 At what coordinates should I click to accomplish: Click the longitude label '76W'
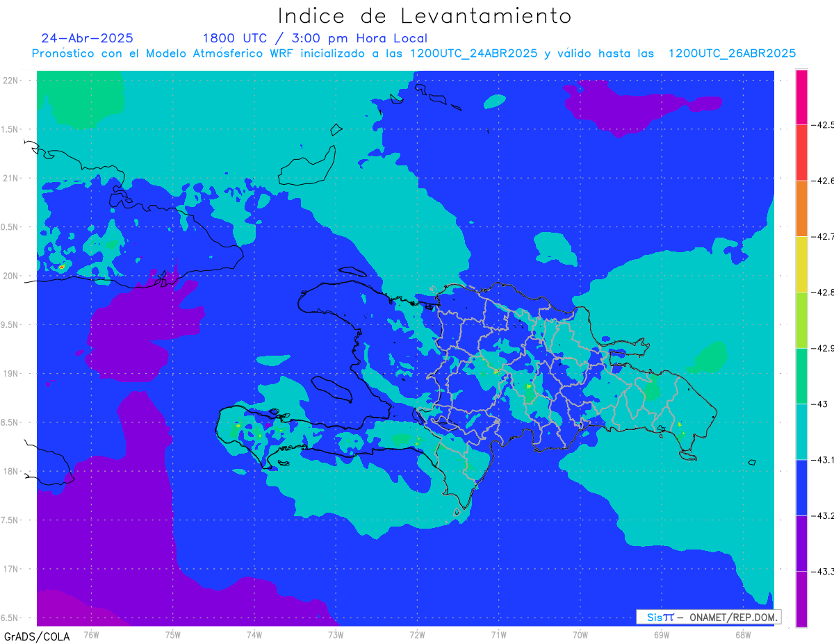(x=91, y=635)
